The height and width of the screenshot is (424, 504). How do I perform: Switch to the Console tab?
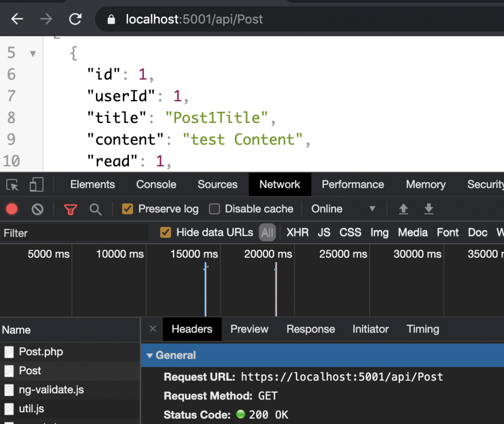point(156,184)
